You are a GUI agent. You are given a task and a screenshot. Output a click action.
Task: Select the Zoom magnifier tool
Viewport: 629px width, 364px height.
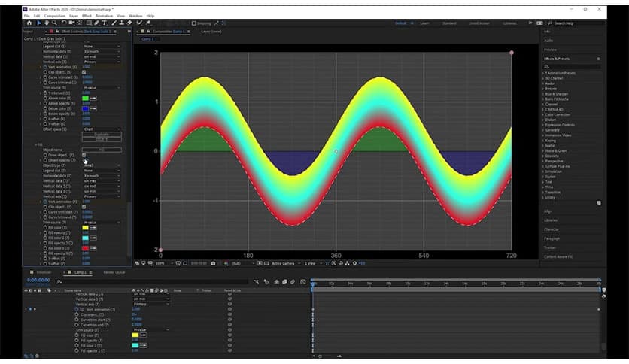tap(54, 23)
